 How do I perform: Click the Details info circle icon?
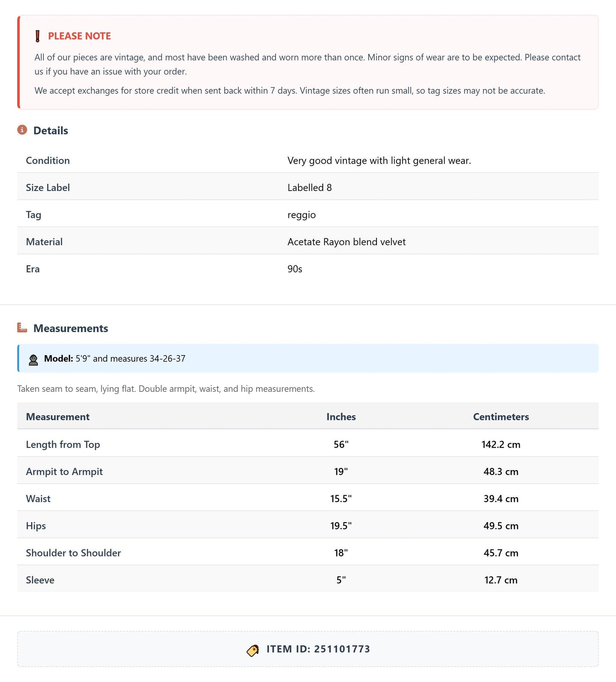22,130
